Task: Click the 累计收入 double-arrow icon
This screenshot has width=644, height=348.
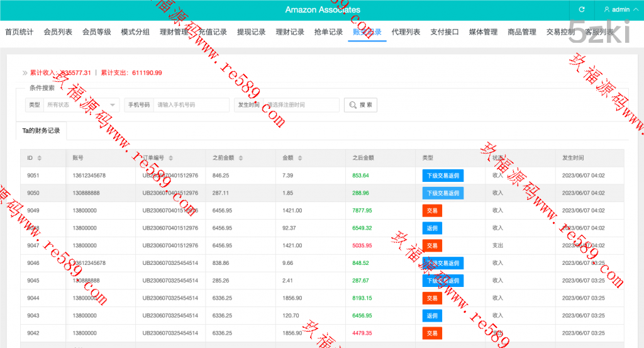Action: (x=25, y=73)
